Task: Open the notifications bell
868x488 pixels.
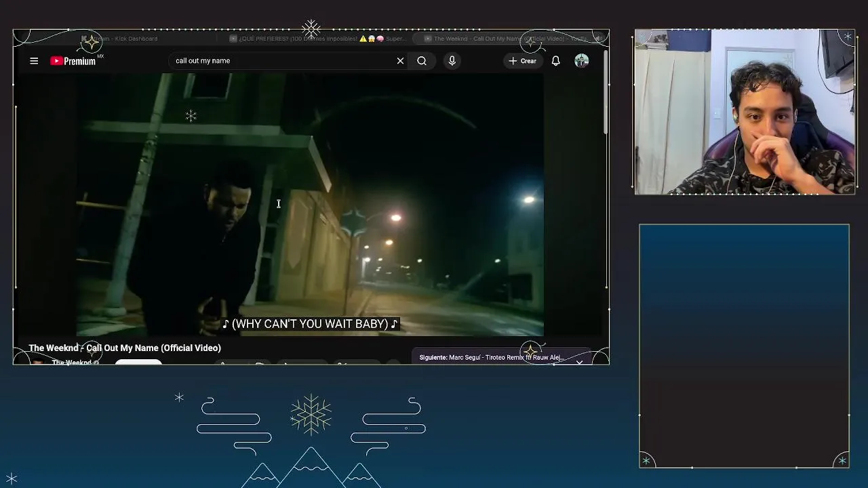Action: (555, 61)
